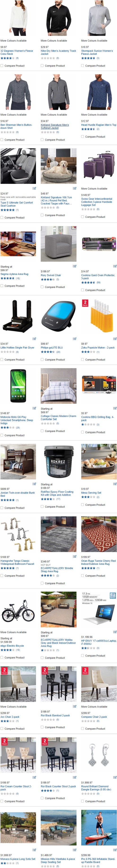Screen dimensions: 117x868
Task: Click list icon beside Kirkland Round Pet Bed
Action: tap(75, 188)
